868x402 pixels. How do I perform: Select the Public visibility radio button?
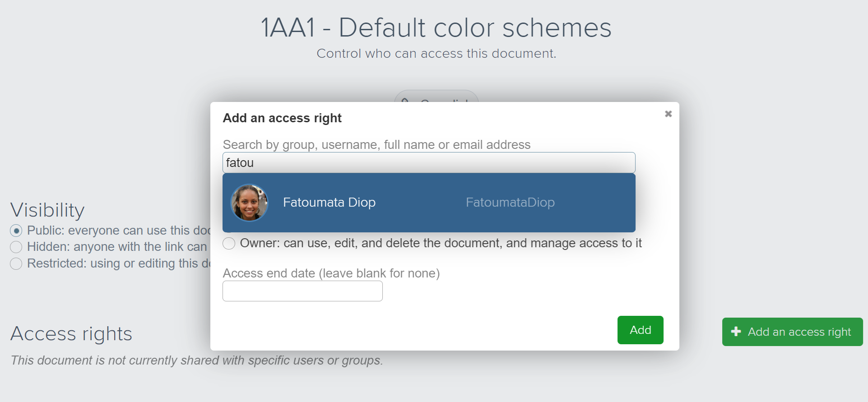coord(16,231)
